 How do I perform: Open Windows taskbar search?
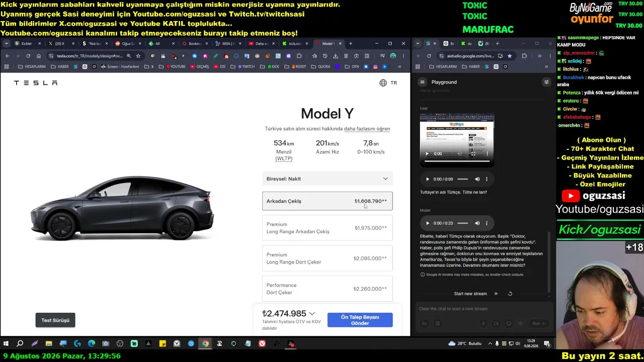click(20, 344)
